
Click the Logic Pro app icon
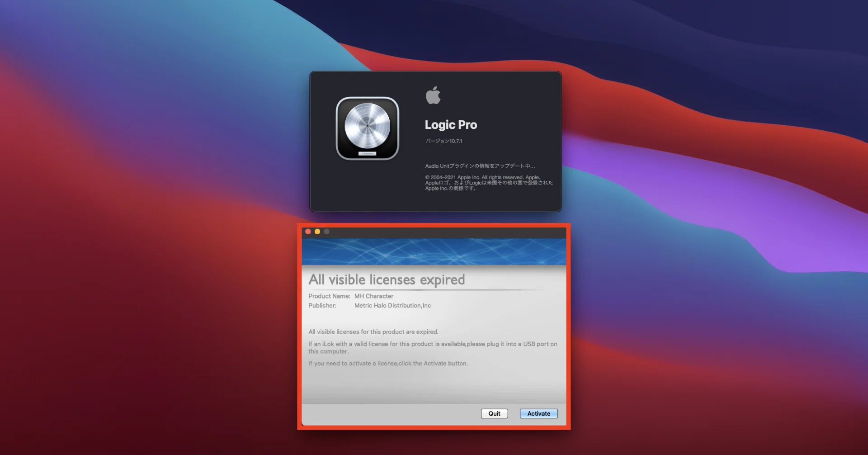click(367, 128)
